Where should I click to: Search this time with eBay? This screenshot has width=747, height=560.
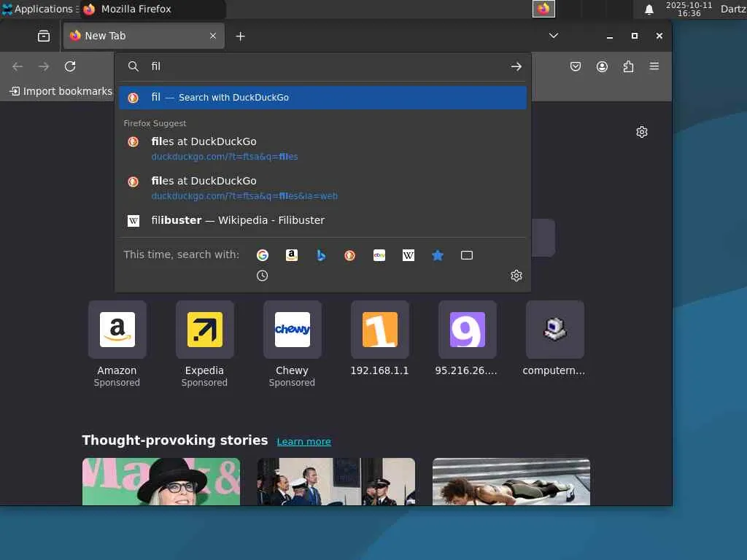[x=379, y=255]
